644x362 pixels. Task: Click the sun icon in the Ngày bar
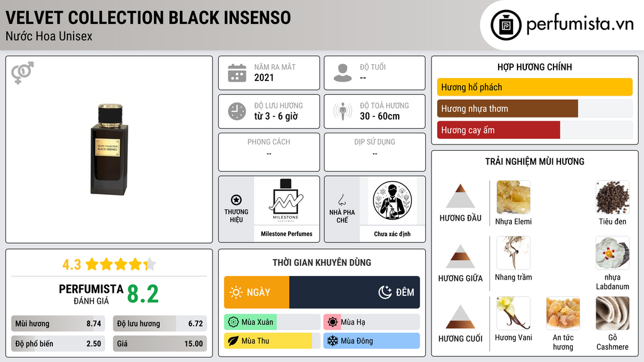click(236, 292)
